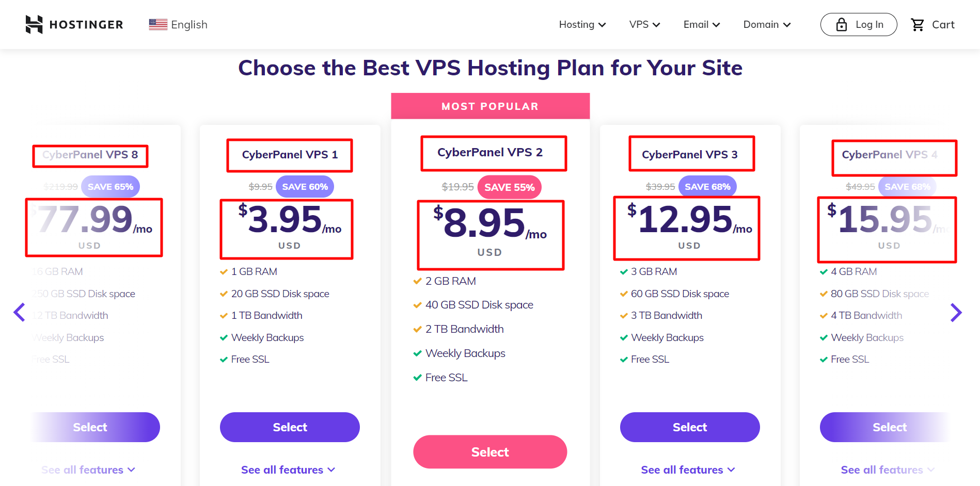Click the US flag language icon
Screen dimensions: 980x486
coord(158,24)
